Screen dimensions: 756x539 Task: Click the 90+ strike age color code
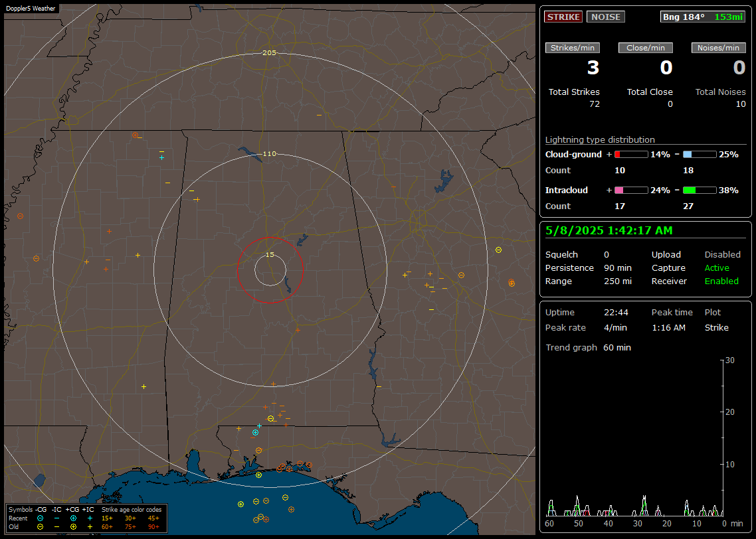153,527
